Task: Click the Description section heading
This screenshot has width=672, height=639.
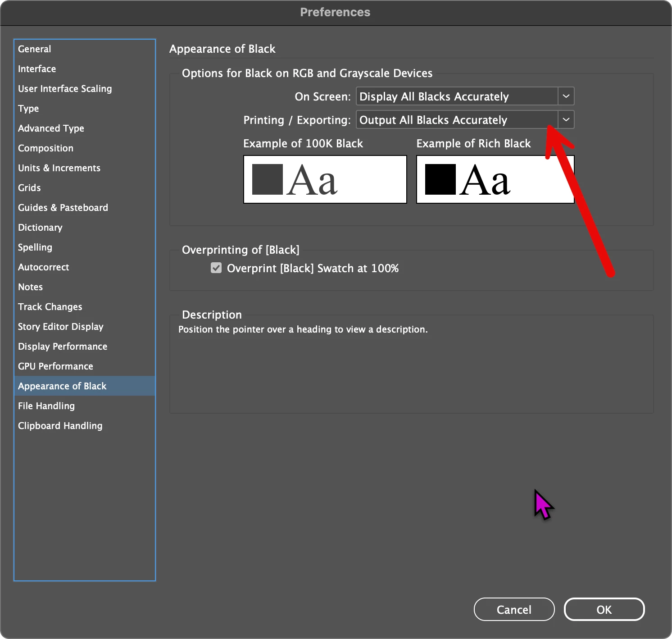Action: point(212,315)
